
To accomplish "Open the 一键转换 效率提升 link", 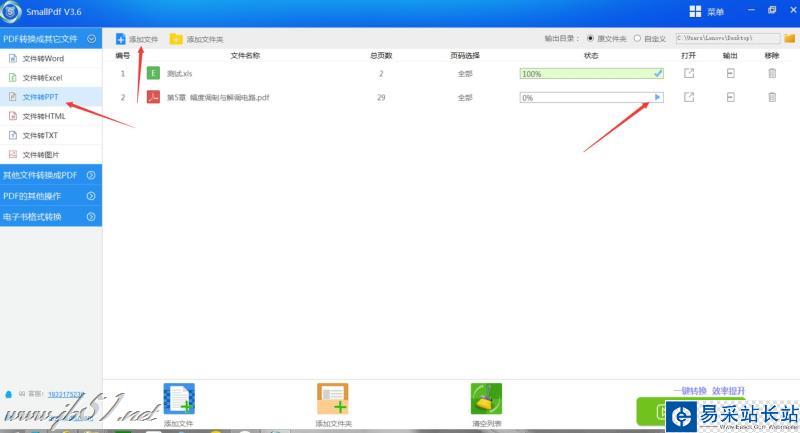I will pyautogui.click(x=709, y=391).
